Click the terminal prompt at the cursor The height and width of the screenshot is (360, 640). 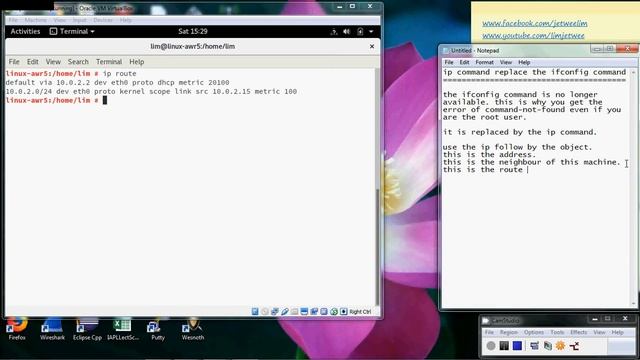[x=105, y=100]
